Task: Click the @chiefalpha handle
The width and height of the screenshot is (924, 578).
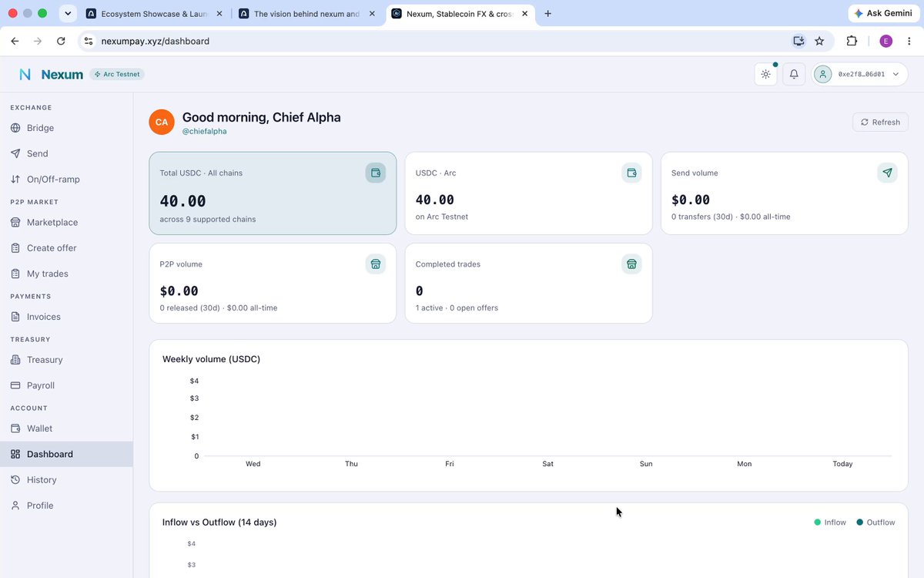Action: pyautogui.click(x=204, y=132)
